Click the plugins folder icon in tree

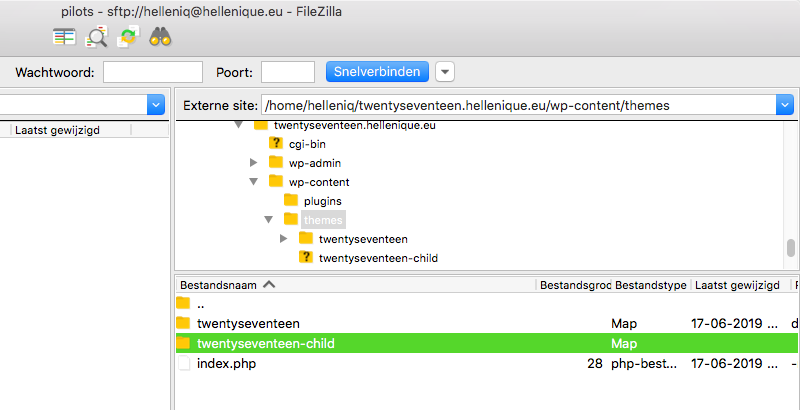[291, 200]
